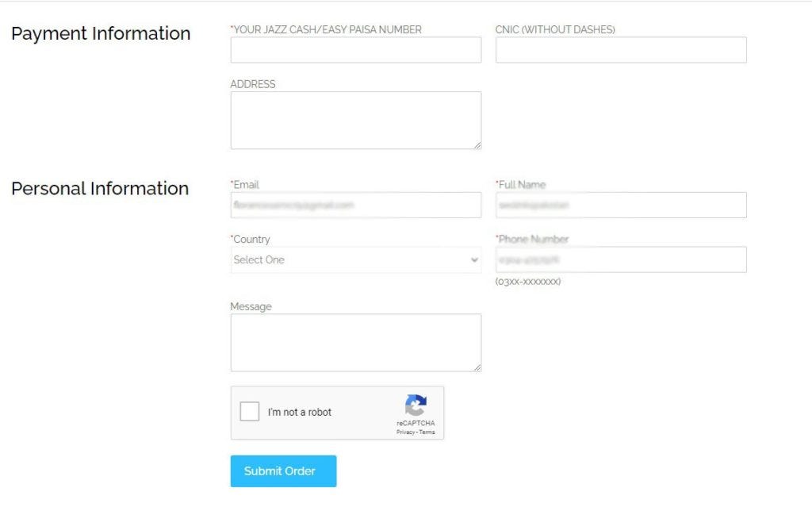Open the Country Select One dropdown
This screenshot has width=812, height=507.
click(x=356, y=259)
